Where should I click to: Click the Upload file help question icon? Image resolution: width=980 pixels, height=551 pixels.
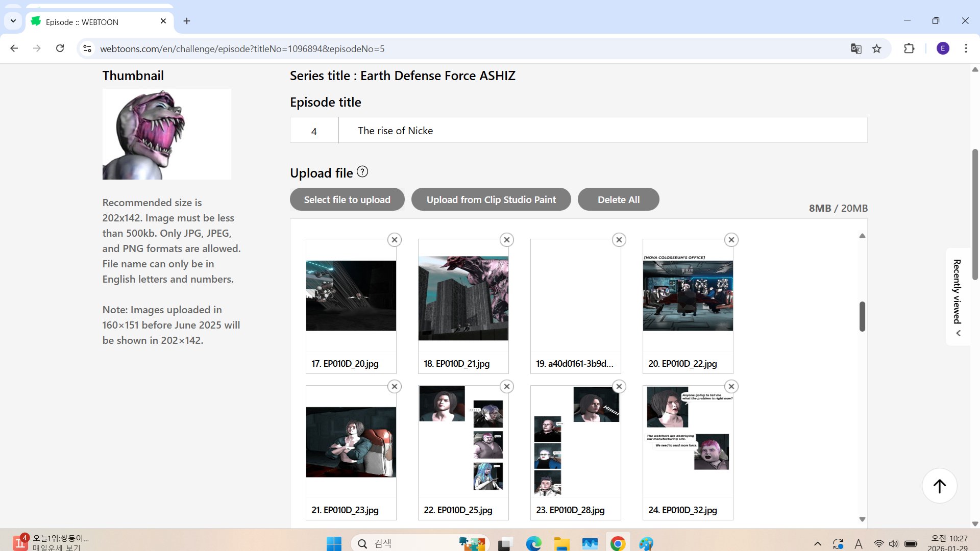(x=362, y=172)
